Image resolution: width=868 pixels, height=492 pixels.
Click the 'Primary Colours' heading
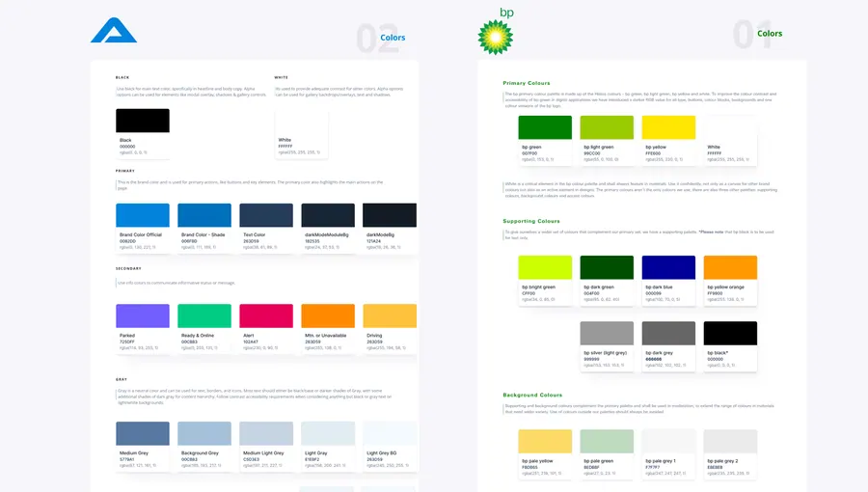coord(527,83)
